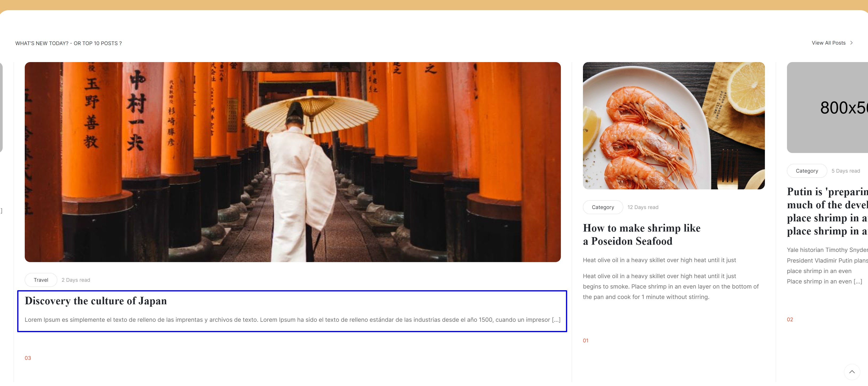
Task: Click the '2 Days read' label
Action: (x=76, y=280)
